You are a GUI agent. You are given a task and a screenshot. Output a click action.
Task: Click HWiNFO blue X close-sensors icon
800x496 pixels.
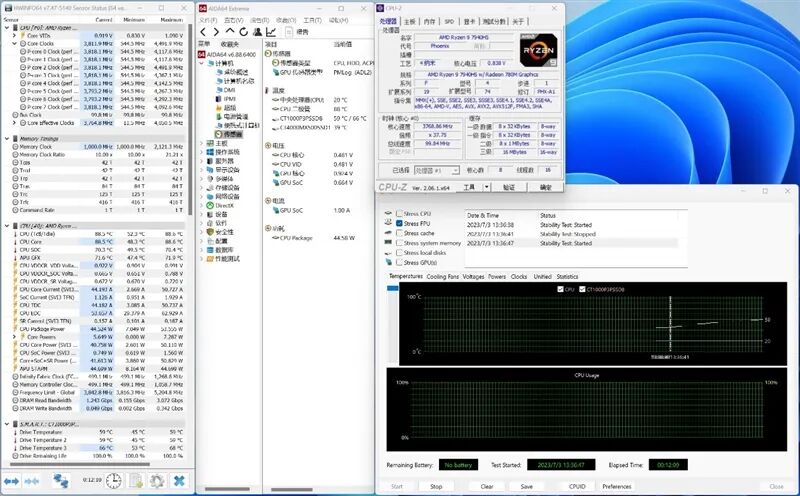[179, 481]
